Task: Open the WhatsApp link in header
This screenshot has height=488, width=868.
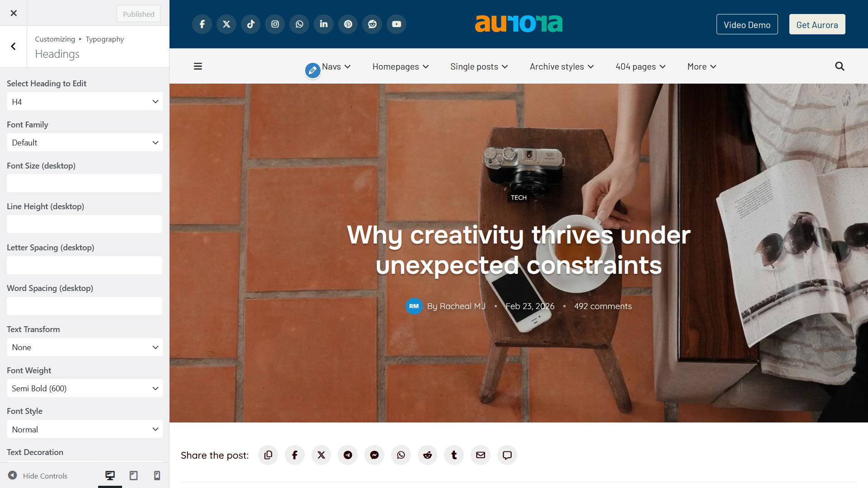Action: click(299, 24)
